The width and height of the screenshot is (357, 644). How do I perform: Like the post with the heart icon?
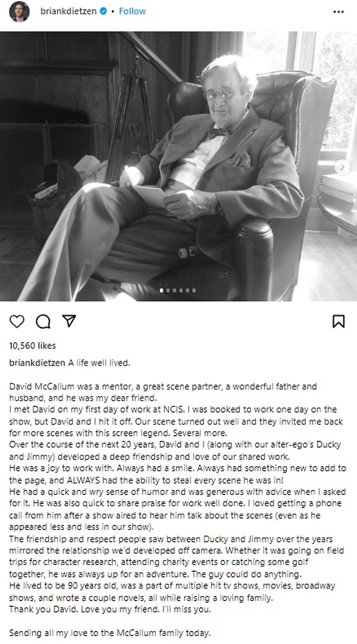17,321
